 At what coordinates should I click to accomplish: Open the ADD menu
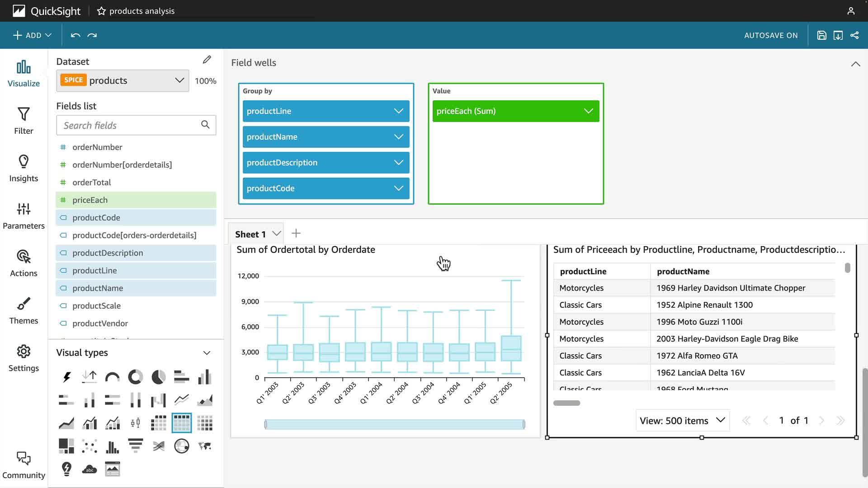(x=32, y=35)
